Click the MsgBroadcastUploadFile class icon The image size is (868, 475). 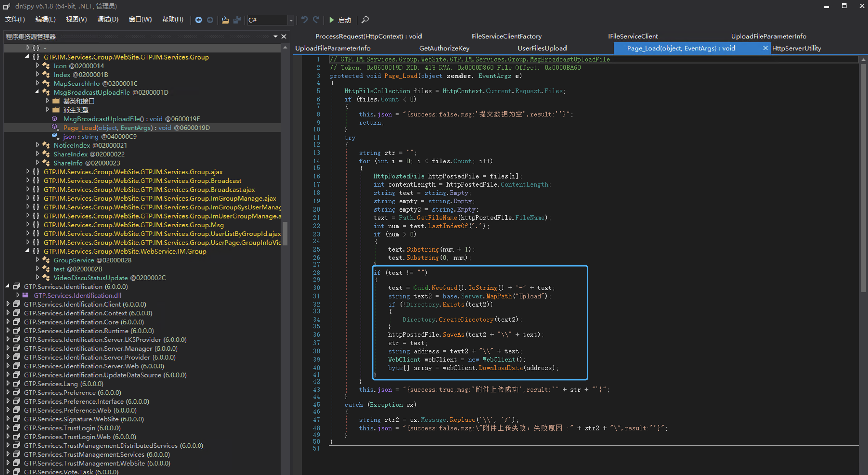46,92
